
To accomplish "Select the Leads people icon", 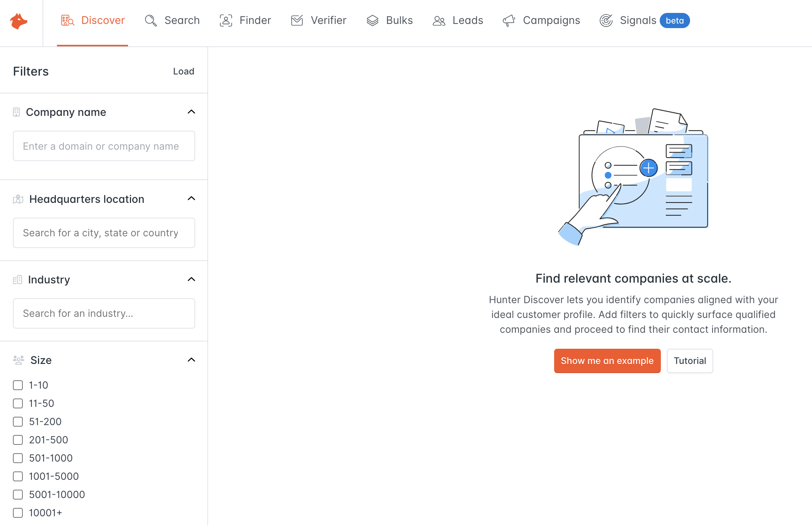I will tap(439, 21).
